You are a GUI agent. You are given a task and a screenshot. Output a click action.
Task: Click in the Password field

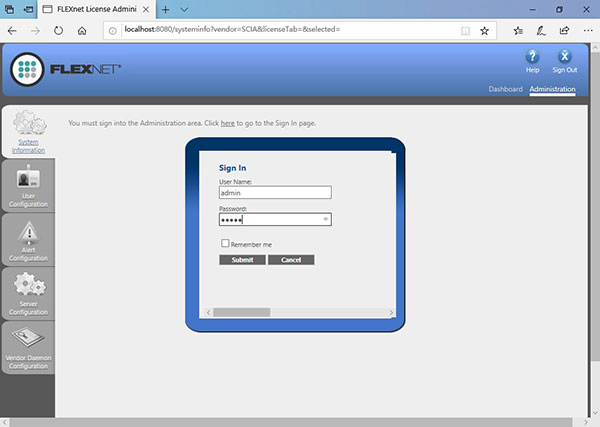tap(275, 219)
